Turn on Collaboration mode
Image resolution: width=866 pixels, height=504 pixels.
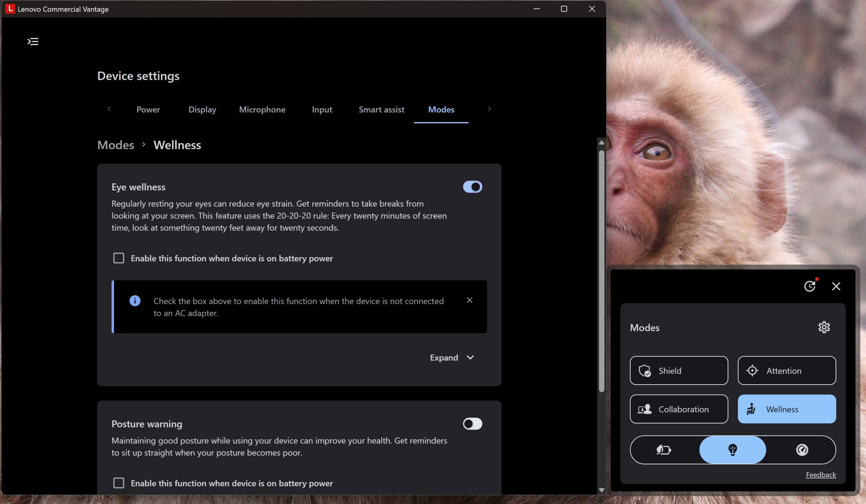click(678, 409)
